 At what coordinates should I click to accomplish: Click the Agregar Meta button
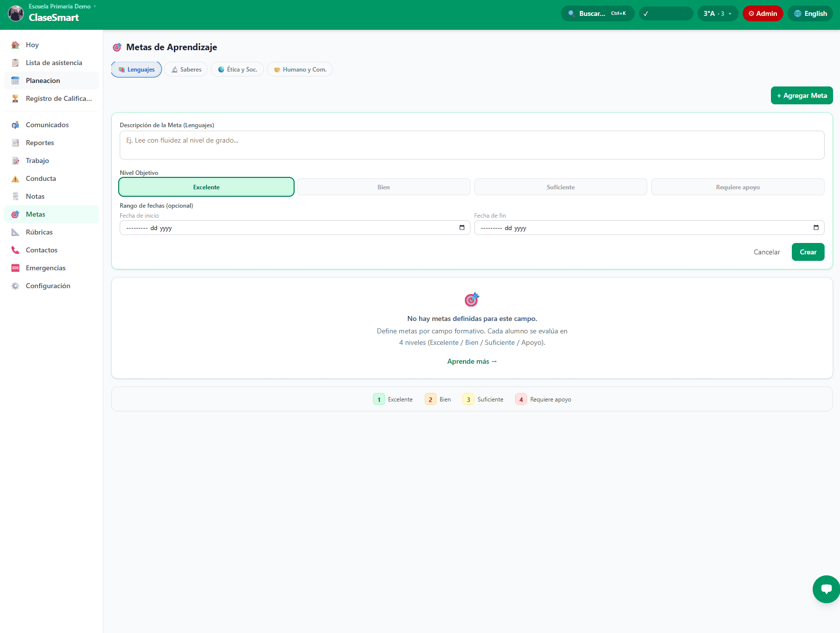(802, 95)
